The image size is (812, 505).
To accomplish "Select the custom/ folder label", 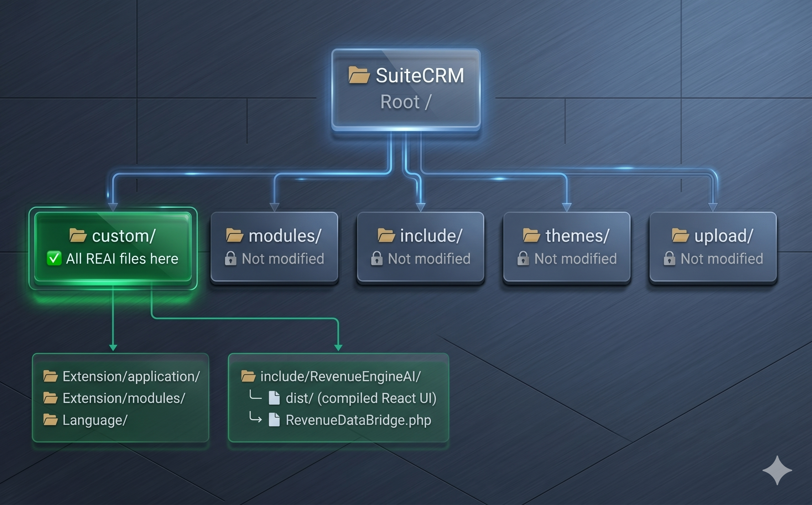I will point(123,236).
